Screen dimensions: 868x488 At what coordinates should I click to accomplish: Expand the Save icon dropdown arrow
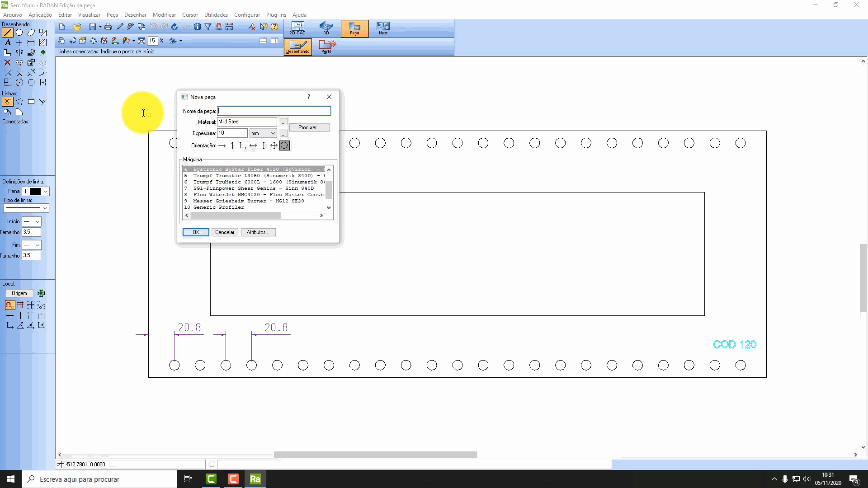coord(100,27)
